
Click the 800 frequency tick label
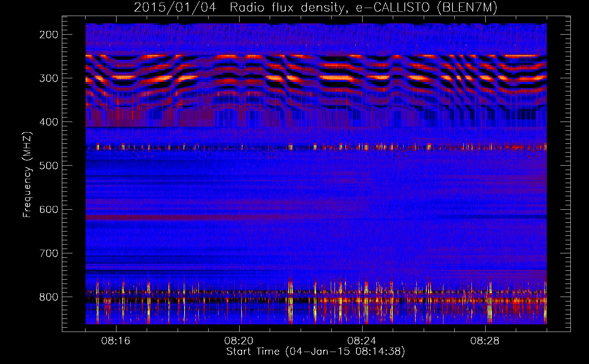tap(49, 297)
